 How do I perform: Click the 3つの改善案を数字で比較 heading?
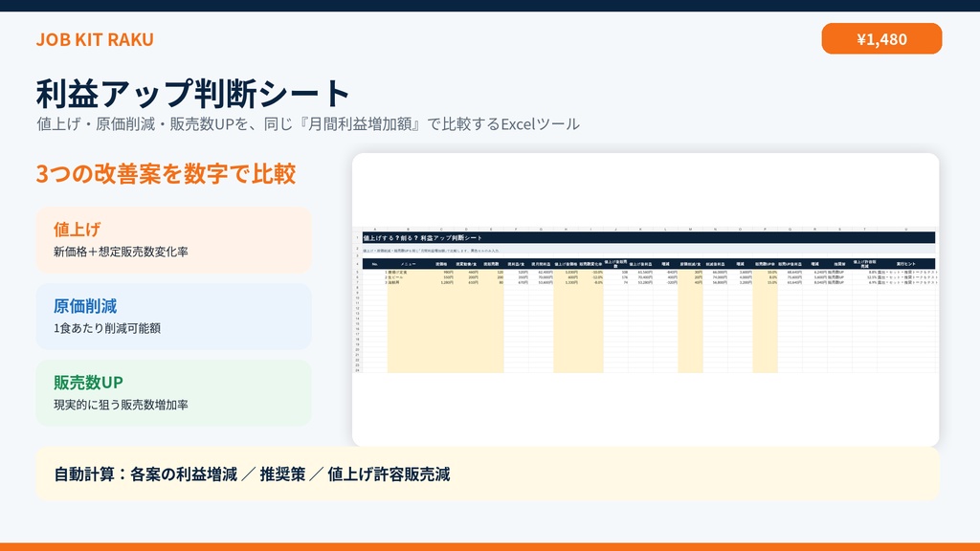click(x=166, y=174)
